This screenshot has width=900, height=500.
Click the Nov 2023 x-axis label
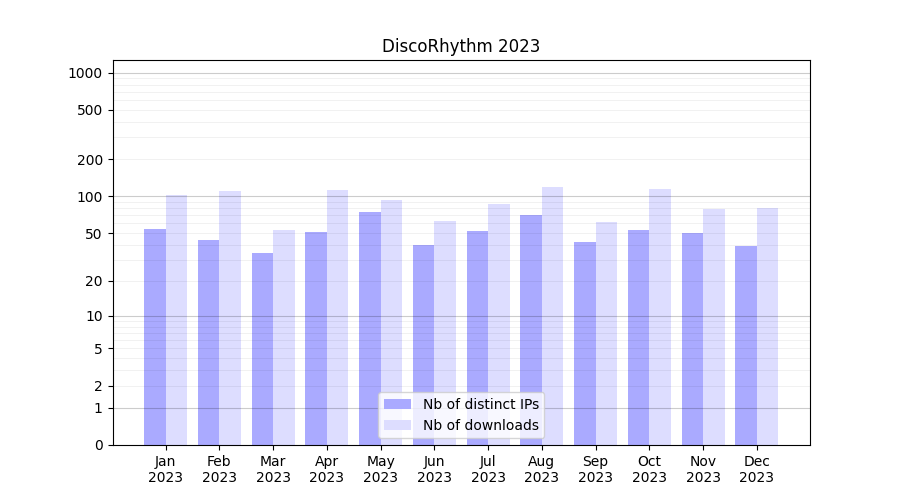703,469
